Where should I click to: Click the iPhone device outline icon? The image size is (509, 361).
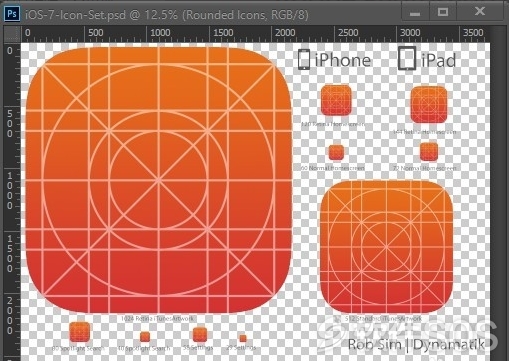(x=304, y=60)
